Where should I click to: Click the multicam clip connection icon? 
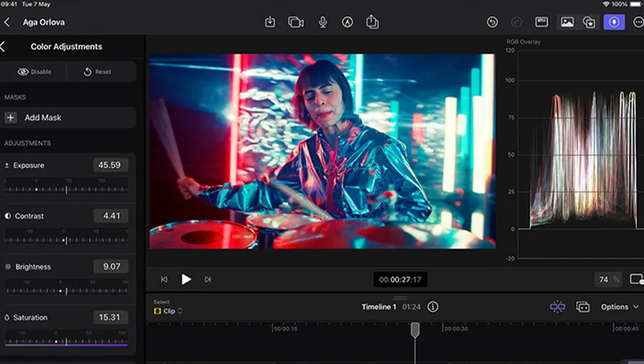coord(582,307)
